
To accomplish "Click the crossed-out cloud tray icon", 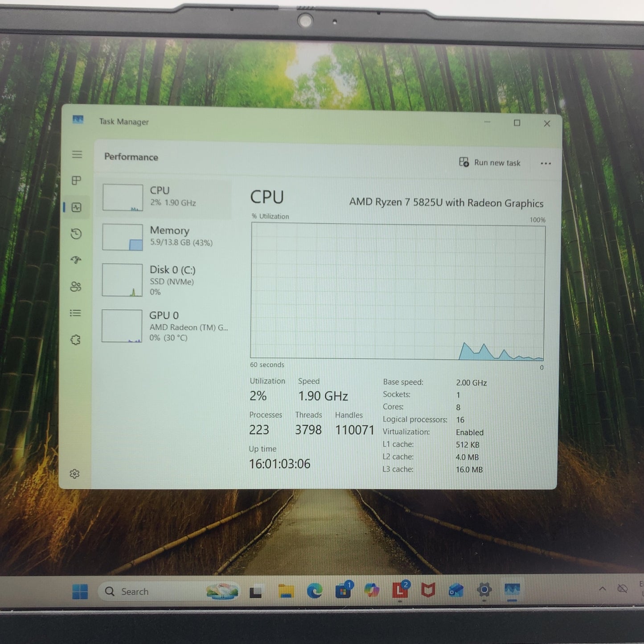I will tap(623, 589).
